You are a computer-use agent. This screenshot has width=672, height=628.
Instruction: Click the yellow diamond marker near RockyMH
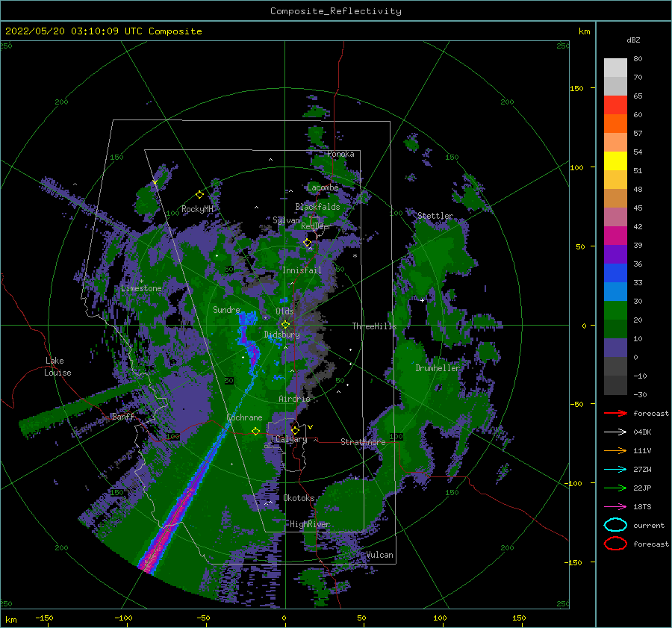tap(199, 195)
